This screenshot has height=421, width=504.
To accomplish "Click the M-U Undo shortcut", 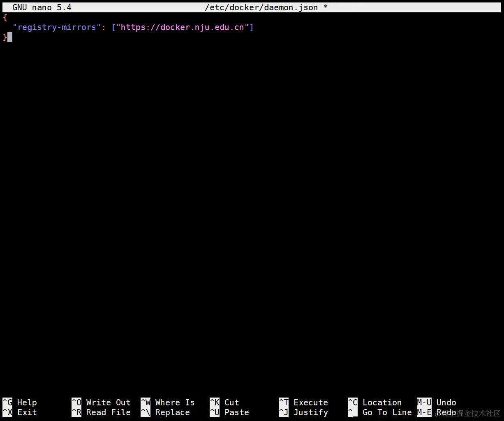I will pyautogui.click(x=437, y=402).
